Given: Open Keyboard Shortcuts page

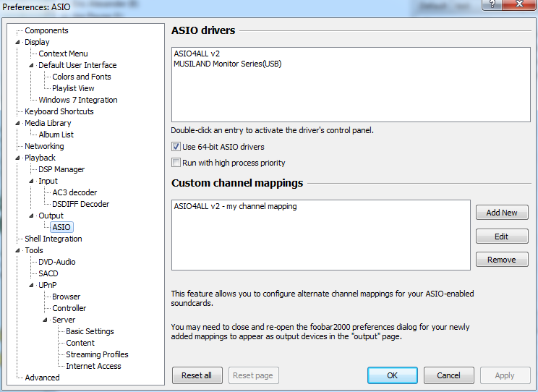Looking at the screenshot, I should [59, 111].
